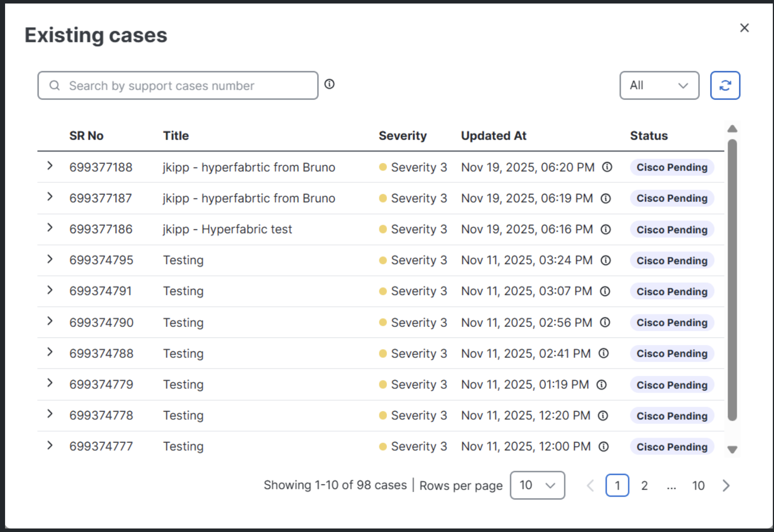The image size is (774, 532).
Task: Open the All status filter dropdown
Action: pyautogui.click(x=659, y=85)
